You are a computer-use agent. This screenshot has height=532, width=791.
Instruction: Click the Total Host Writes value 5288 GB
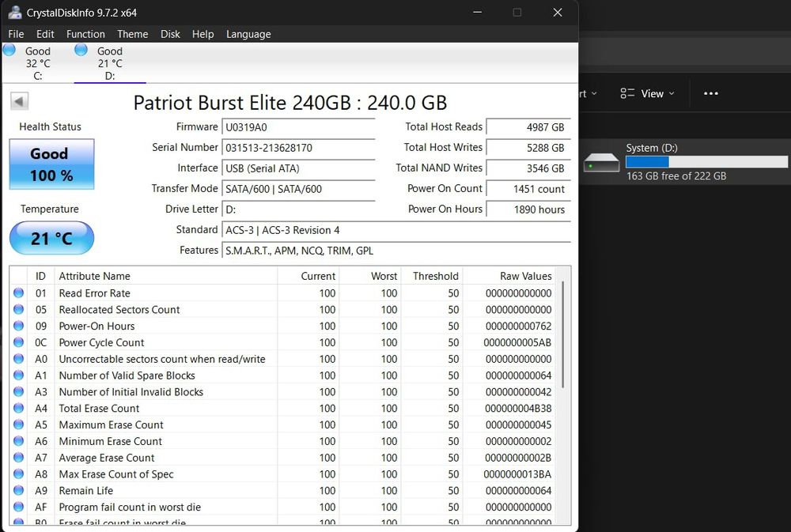click(x=528, y=148)
